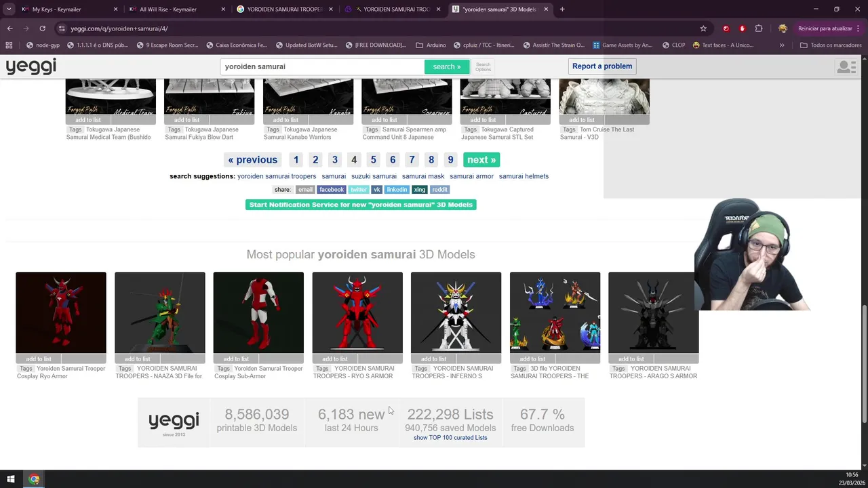
Task: Reload the page with the refresh icon
Action: (42, 28)
